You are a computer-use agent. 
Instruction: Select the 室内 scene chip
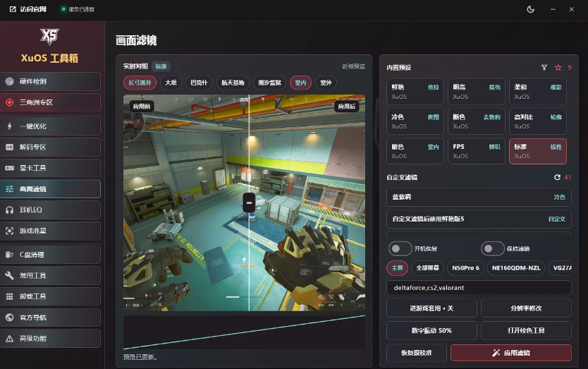click(x=300, y=83)
